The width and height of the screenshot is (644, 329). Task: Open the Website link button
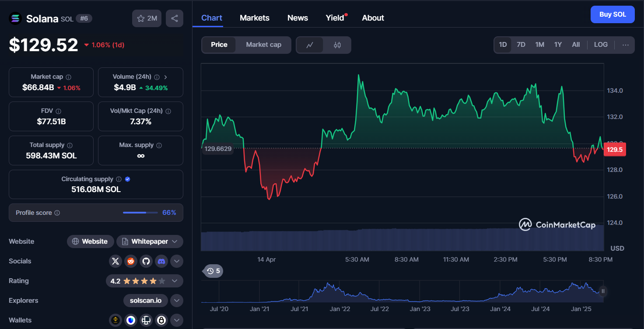pos(90,241)
